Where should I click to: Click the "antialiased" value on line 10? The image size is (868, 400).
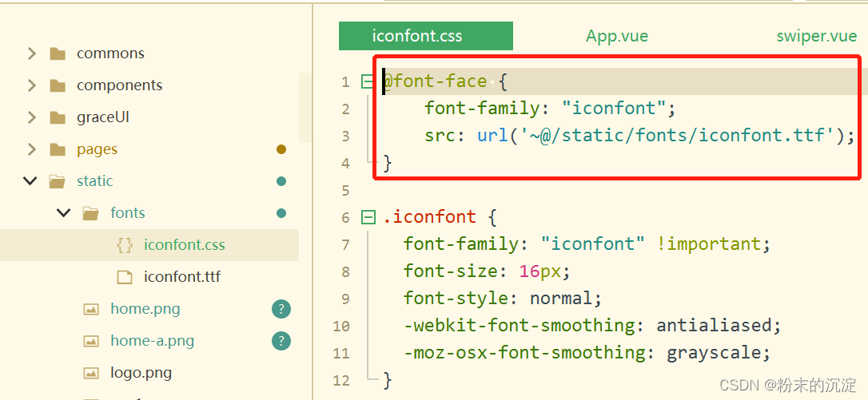714,326
